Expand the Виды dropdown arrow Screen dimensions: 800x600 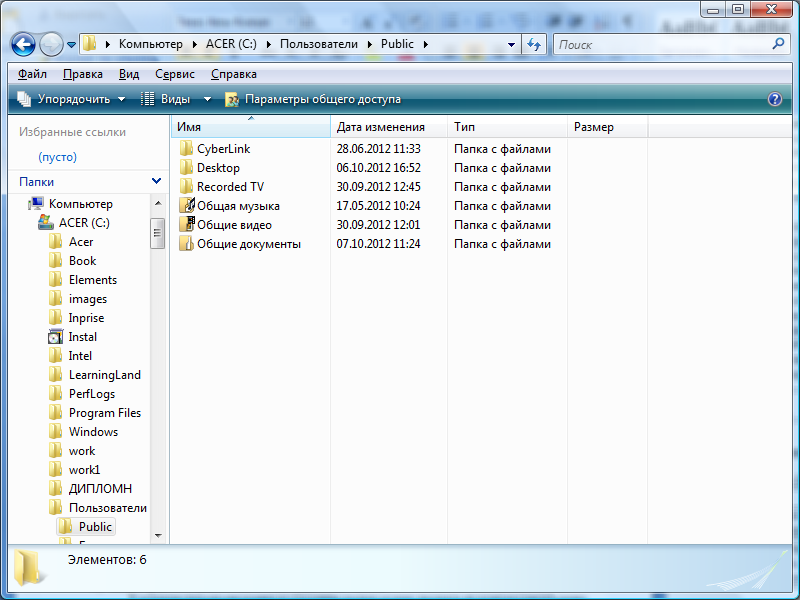[208, 99]
